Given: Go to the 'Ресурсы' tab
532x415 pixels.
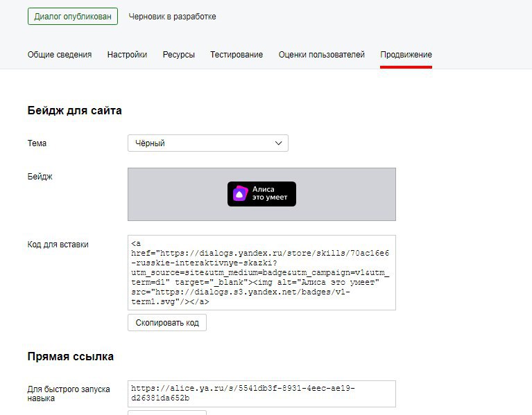Looking at the screenshot, I should 179,55.
